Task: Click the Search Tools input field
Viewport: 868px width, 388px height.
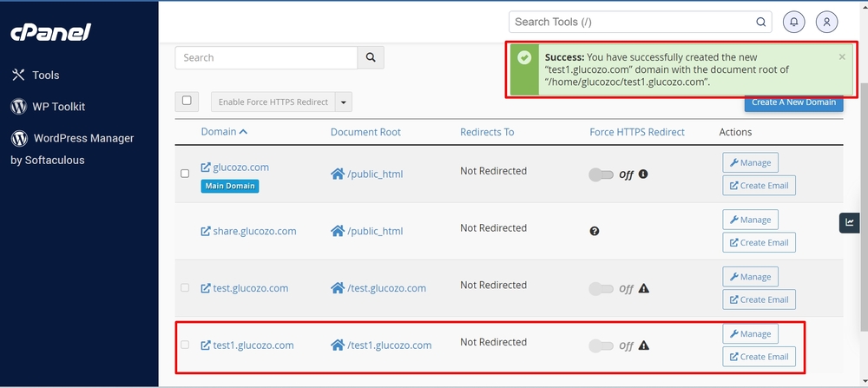Action: (x=632, y=22)
